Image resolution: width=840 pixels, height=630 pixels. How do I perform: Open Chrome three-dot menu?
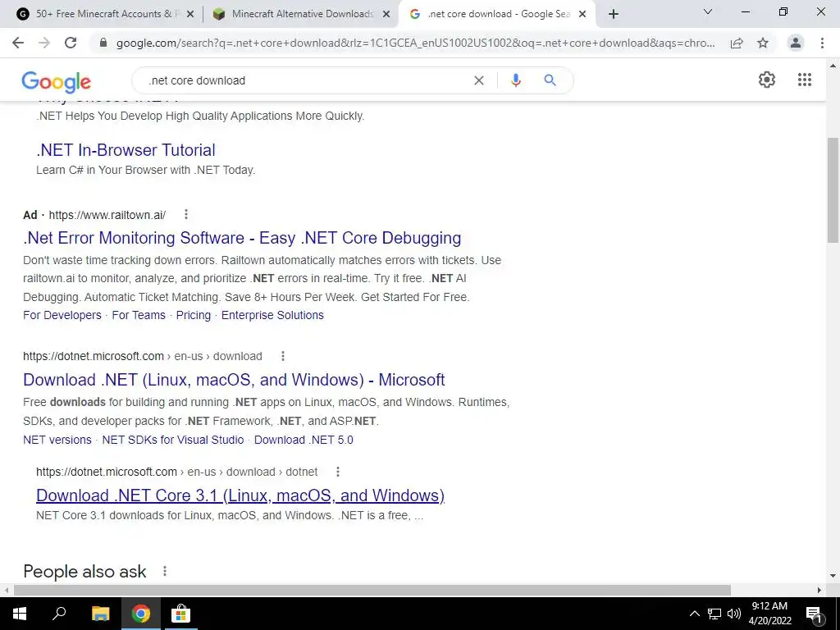click(822, 43)
